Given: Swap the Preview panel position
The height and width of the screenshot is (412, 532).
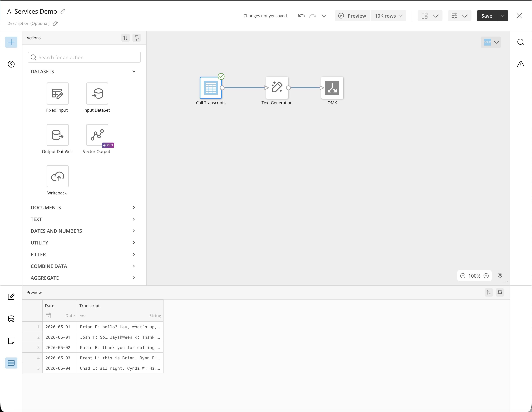Looking at the screenshot, I should (489, 292).
